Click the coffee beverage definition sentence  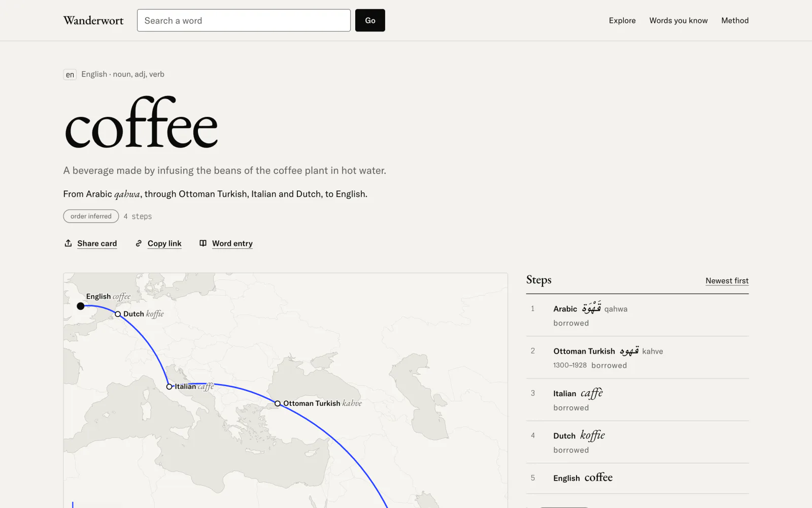[224, 170]
